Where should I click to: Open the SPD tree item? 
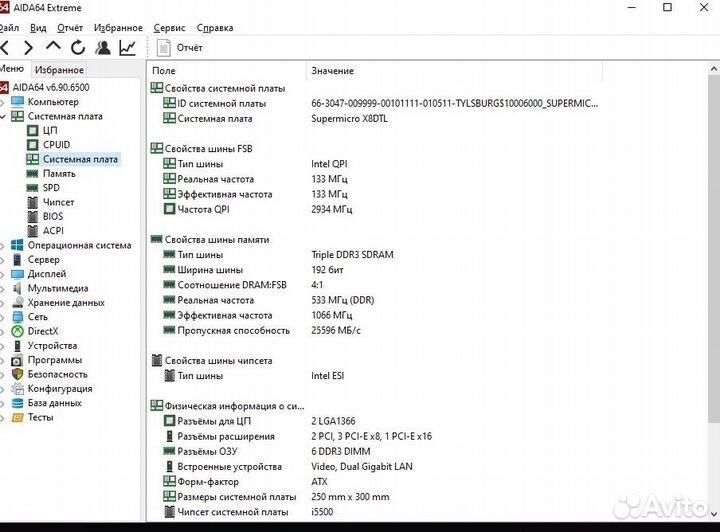[x=51, y=188]
